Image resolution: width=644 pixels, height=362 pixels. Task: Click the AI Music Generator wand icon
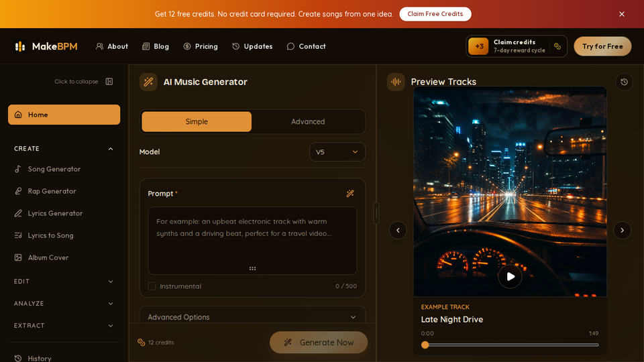148,82
